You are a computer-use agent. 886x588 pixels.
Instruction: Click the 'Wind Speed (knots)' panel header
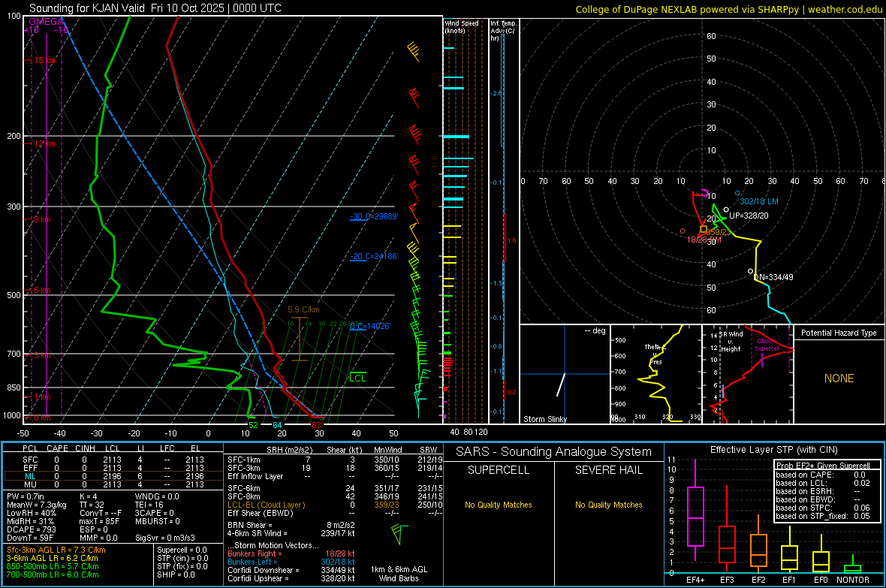point(462,26)
